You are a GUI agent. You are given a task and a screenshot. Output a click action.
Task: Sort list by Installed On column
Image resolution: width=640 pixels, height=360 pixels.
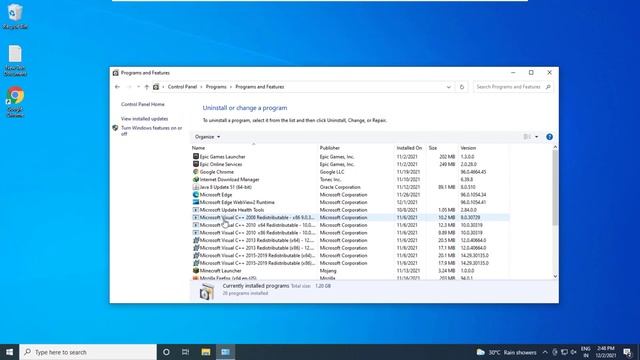pos(410,148)
